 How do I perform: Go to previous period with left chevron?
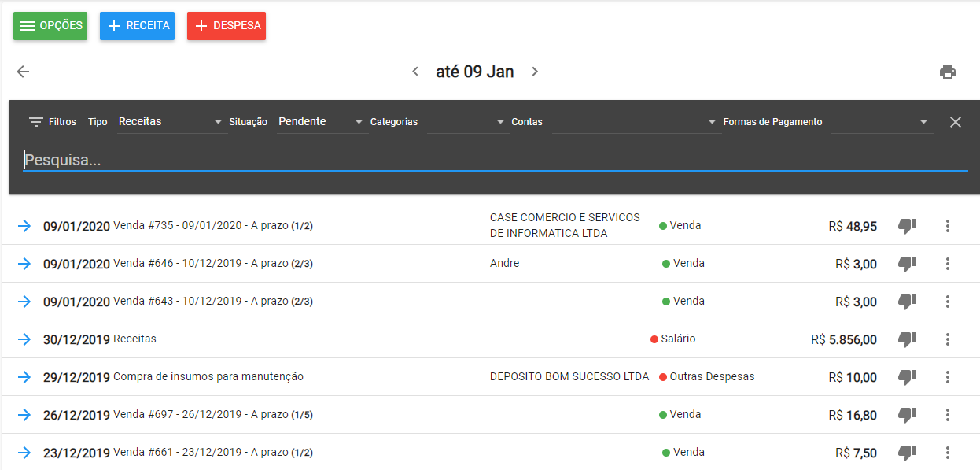click(x=415, y=72)
